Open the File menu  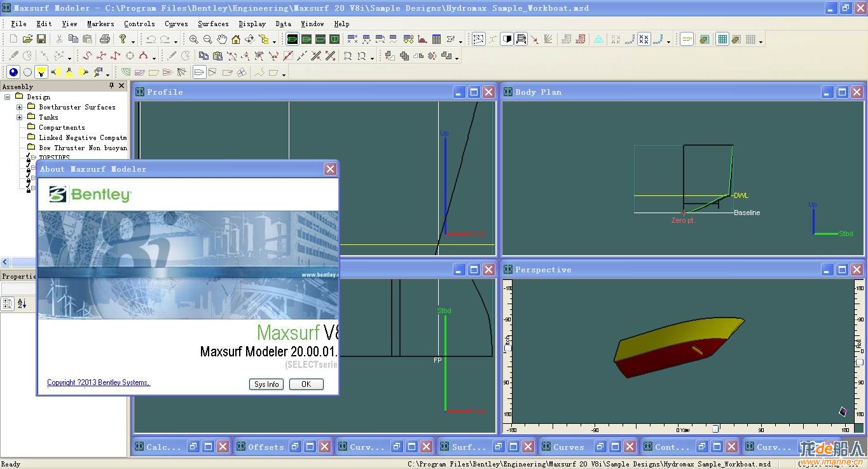click(19, 24)
